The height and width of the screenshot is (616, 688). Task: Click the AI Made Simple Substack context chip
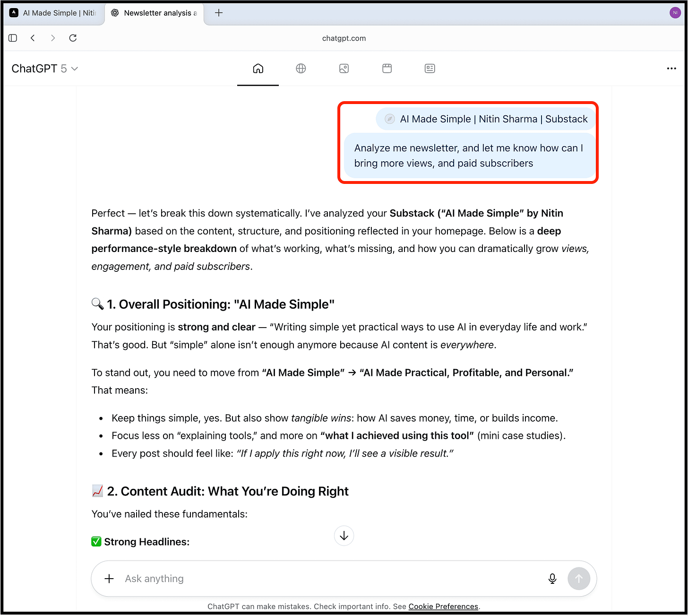(486, 119)
